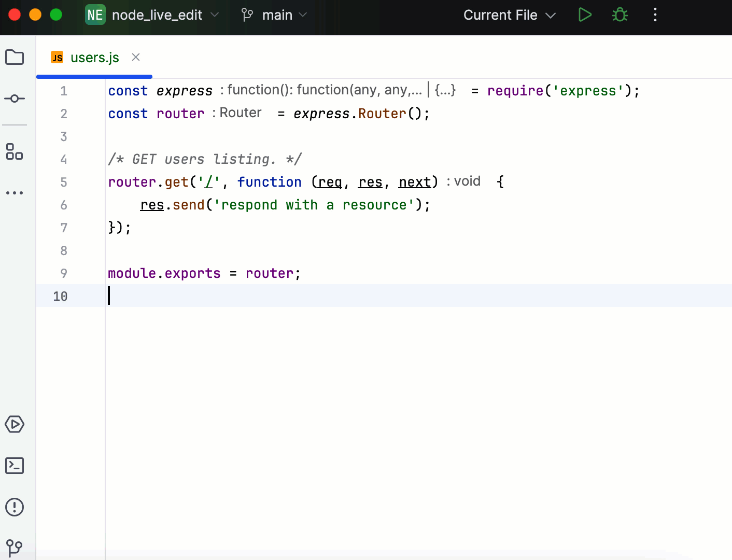Click the JS badge on the users.js tab
The width and height of the screenshot is (732, 560).
pos(57,57)
